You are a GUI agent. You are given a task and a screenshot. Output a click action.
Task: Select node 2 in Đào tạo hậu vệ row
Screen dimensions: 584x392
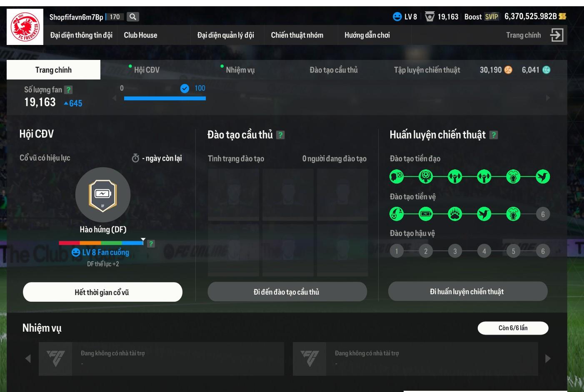point(426,251)
